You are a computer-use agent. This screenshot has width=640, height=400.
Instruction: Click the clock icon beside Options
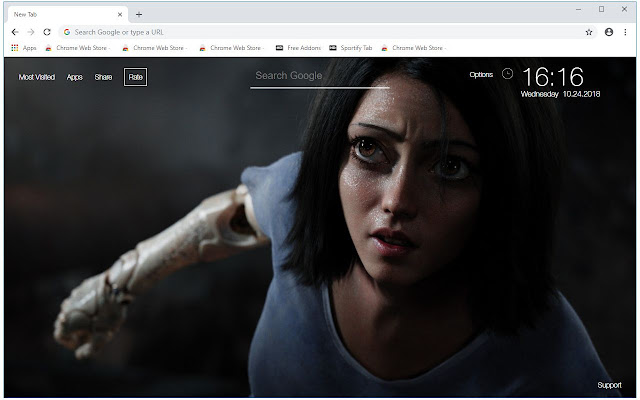click(507, 74)
